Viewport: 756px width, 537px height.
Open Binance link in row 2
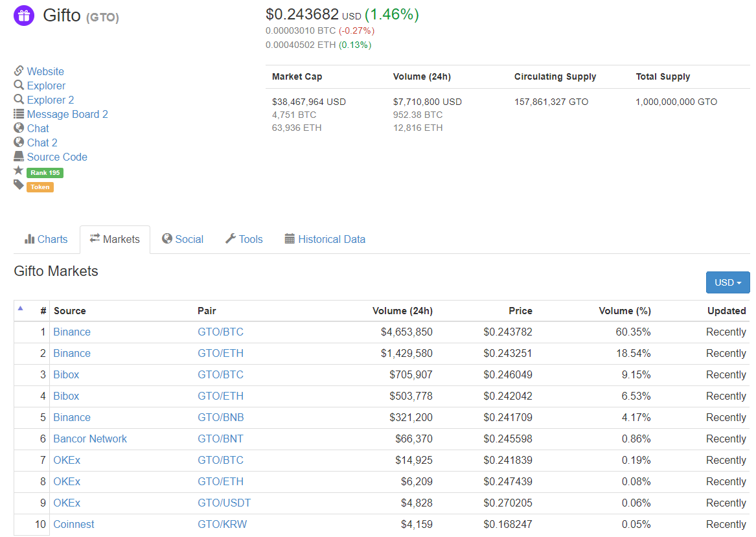[x=72, y=353]
